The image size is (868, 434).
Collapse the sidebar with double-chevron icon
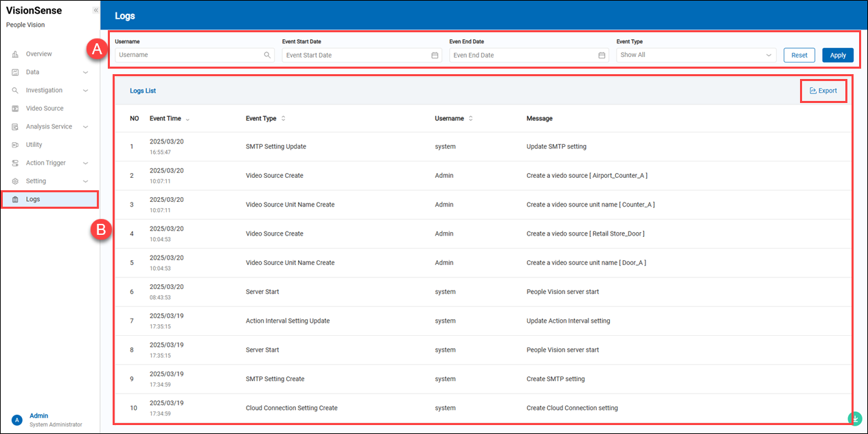point(95,10)
